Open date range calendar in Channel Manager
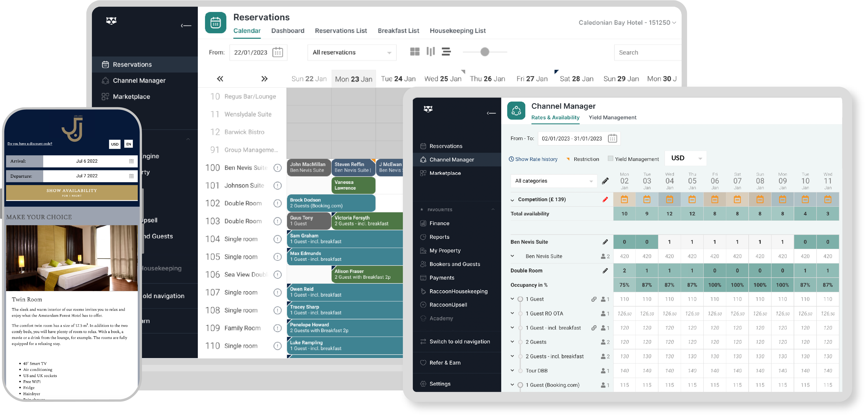Image resolution: width=868 pixels, height=418 pixels. click(x=612, y=139)
